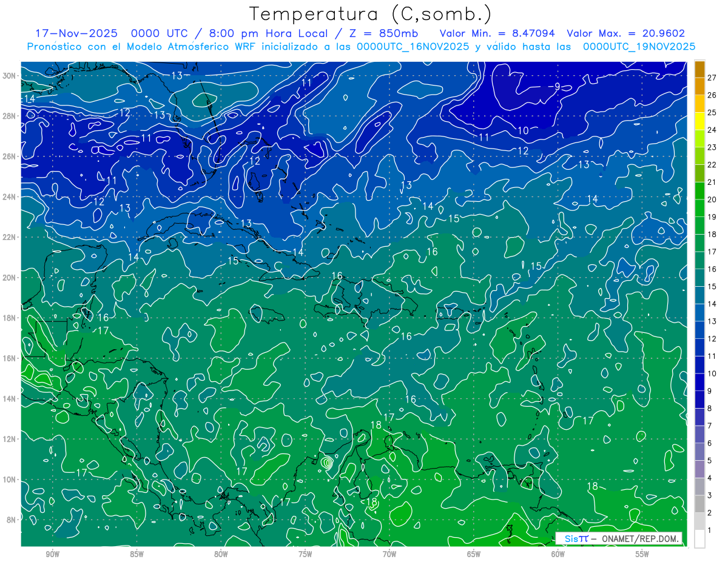The height and width of the screenshot is (562, 728).
Task: Click the 70W longitude axis label
Action: (x=389, y=554)
